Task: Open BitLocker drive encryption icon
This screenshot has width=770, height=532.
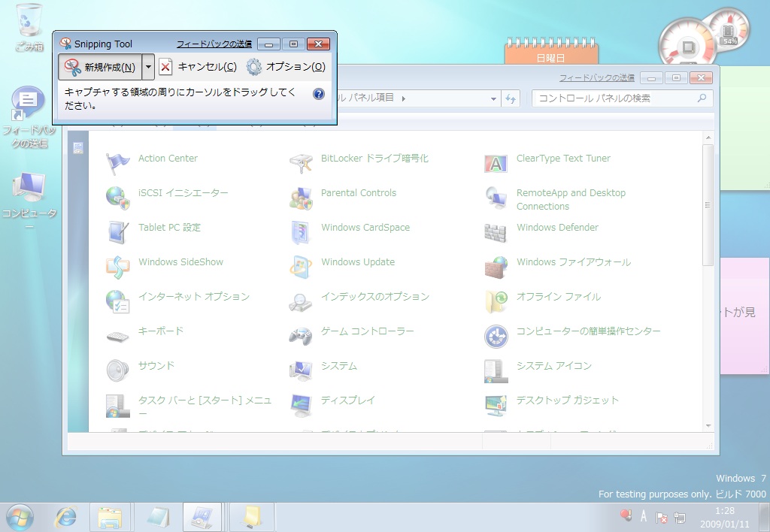Action: coord(301,163)
